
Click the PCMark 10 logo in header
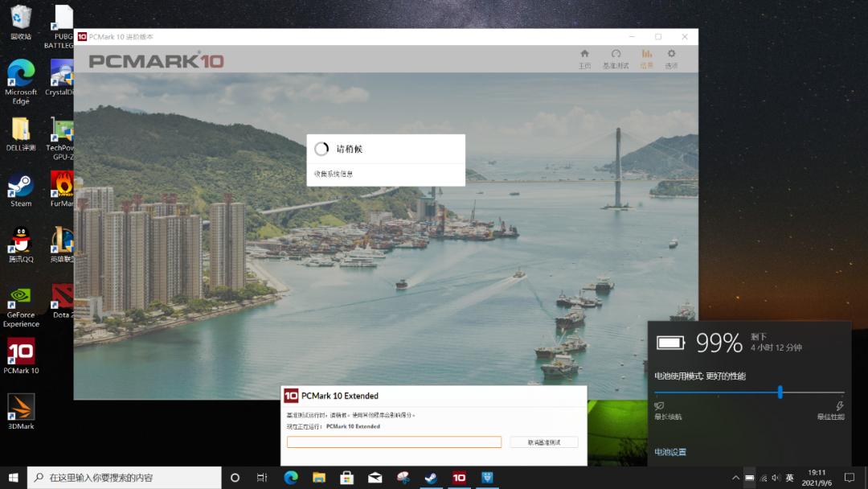click(156, 60)
